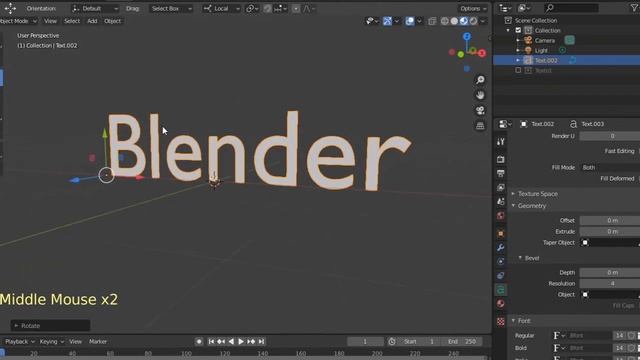Play animation forward
Screen dimensions: 640x360
point(241,342)
